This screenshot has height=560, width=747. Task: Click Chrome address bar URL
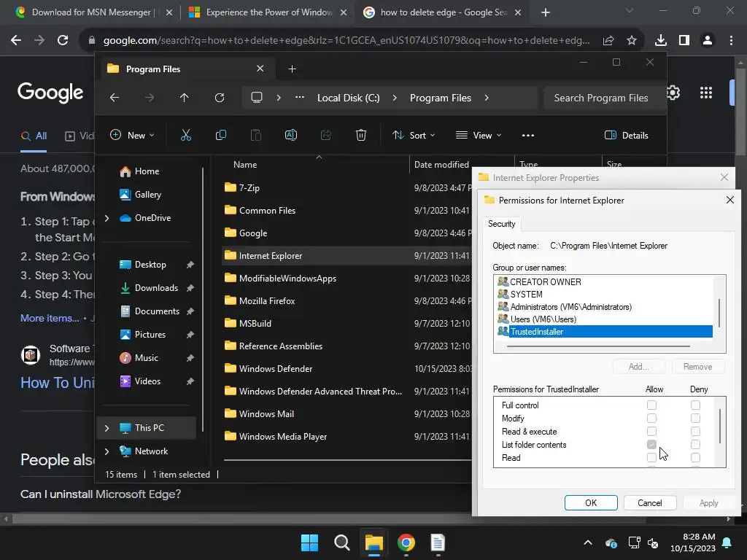(347, 41)
